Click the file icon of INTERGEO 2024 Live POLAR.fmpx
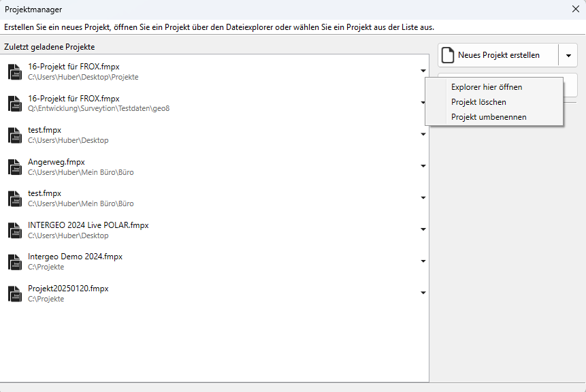The image size is (586, 392). pyautogui.click(x=14, y=230)
